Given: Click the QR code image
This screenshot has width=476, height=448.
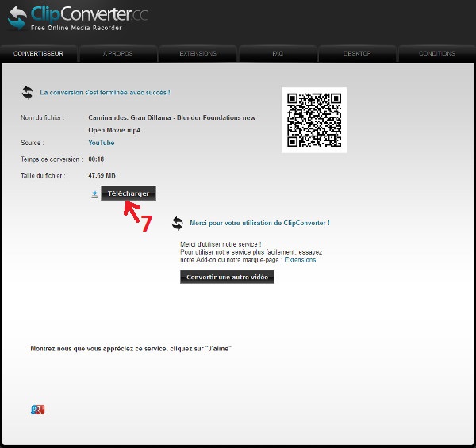Looking at the screenshot, I should [x=314, y=120].
